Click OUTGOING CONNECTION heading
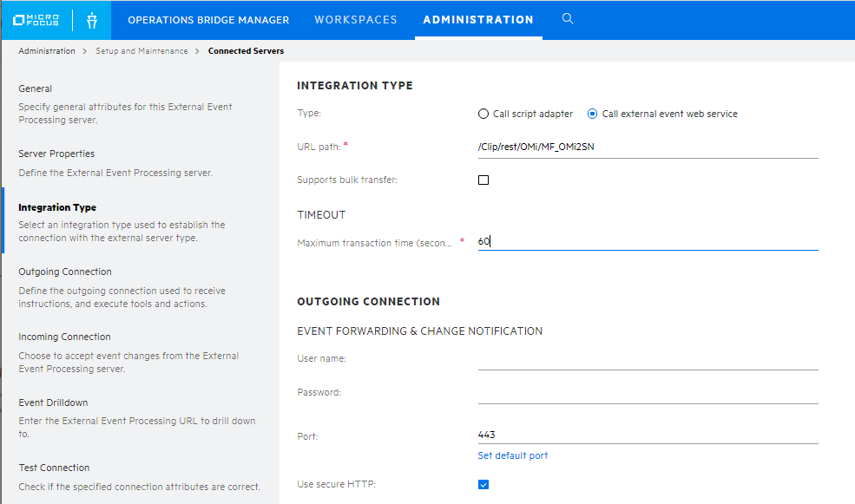Viewport: 855px width, 504px height. click(x=369, y=301)
